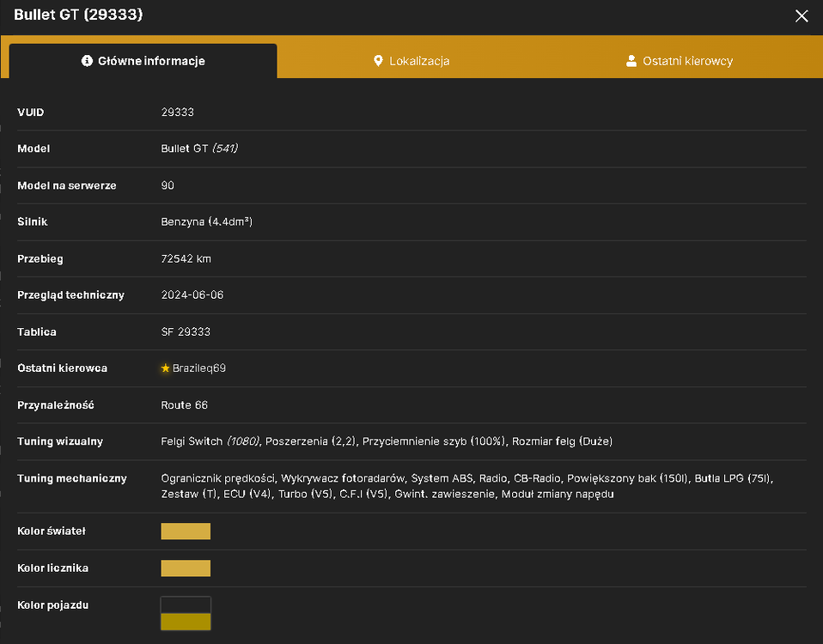Click the gold star beside Brazileq69

tap(165, 368)
